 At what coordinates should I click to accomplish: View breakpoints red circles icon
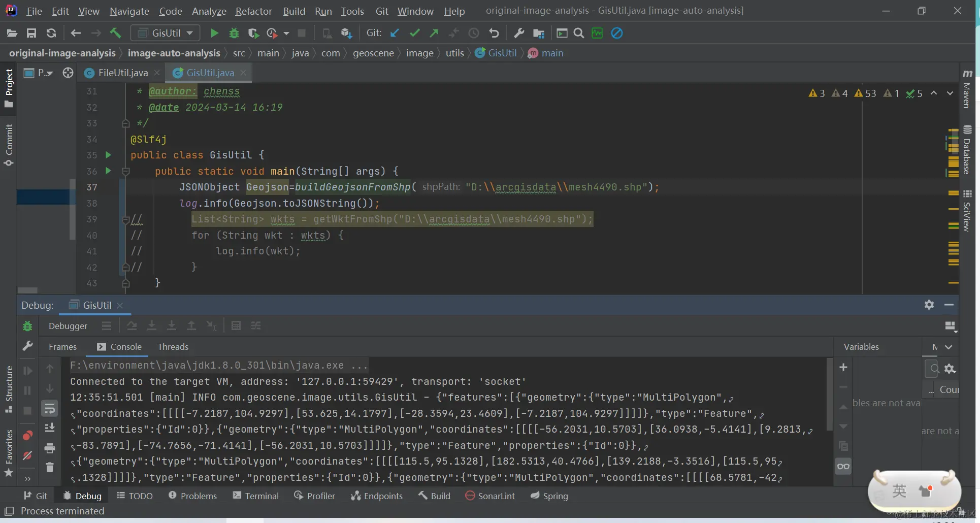[27, 436]
